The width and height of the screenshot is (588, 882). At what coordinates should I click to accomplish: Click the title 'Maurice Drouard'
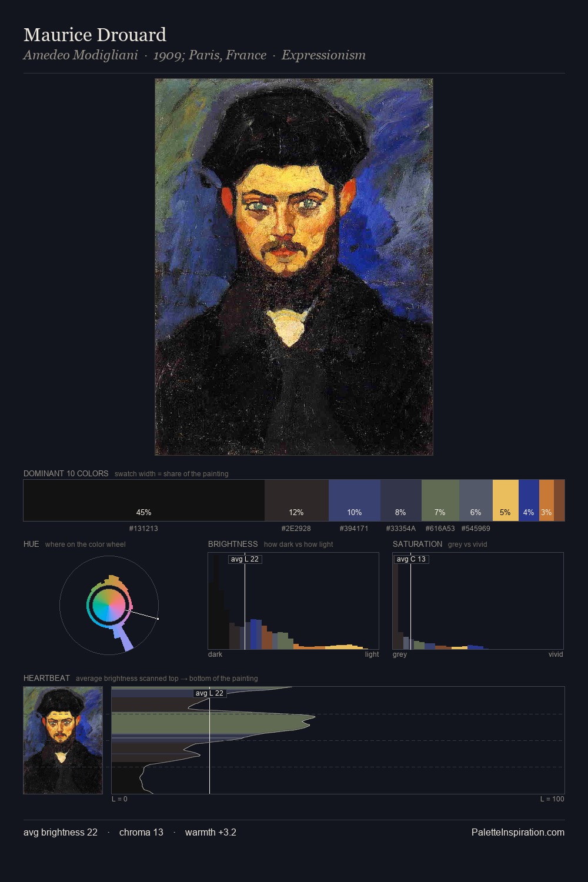(x=95, y=35)
